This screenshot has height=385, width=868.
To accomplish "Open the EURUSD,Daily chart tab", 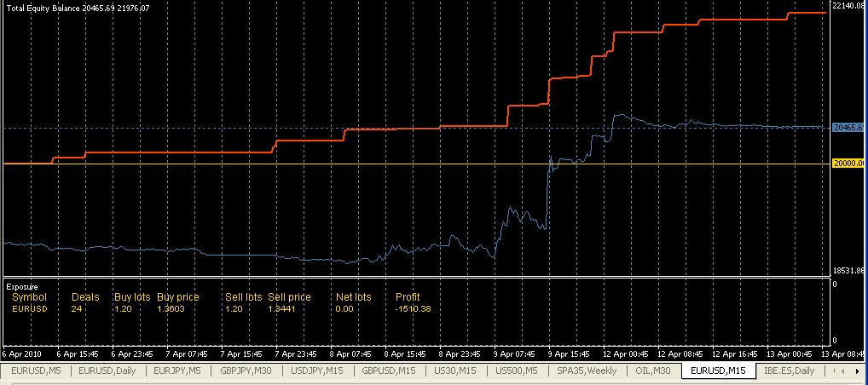I will (107, 370).
